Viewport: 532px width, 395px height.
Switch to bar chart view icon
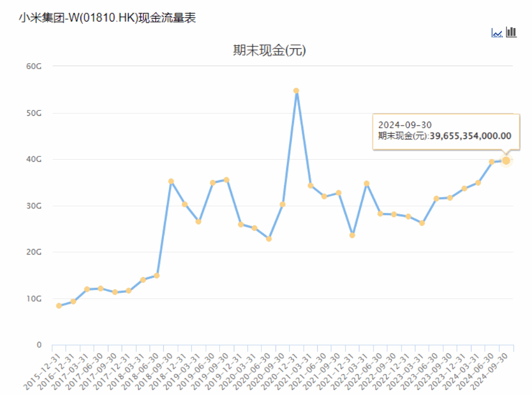pyautogui.click(x=511, y=32)
